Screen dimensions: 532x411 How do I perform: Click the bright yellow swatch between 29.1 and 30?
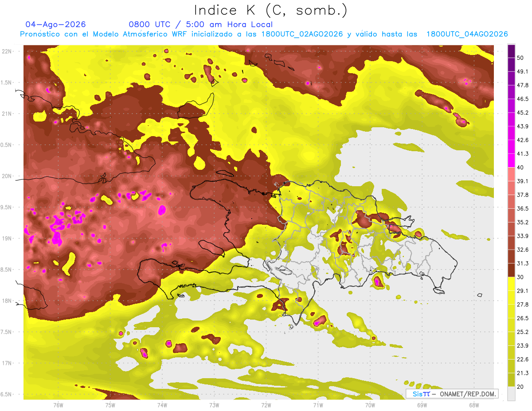pos(511,284)
